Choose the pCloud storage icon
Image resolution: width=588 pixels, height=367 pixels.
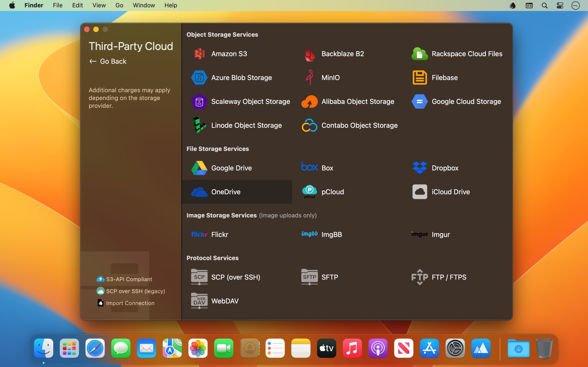coord(309,192)
